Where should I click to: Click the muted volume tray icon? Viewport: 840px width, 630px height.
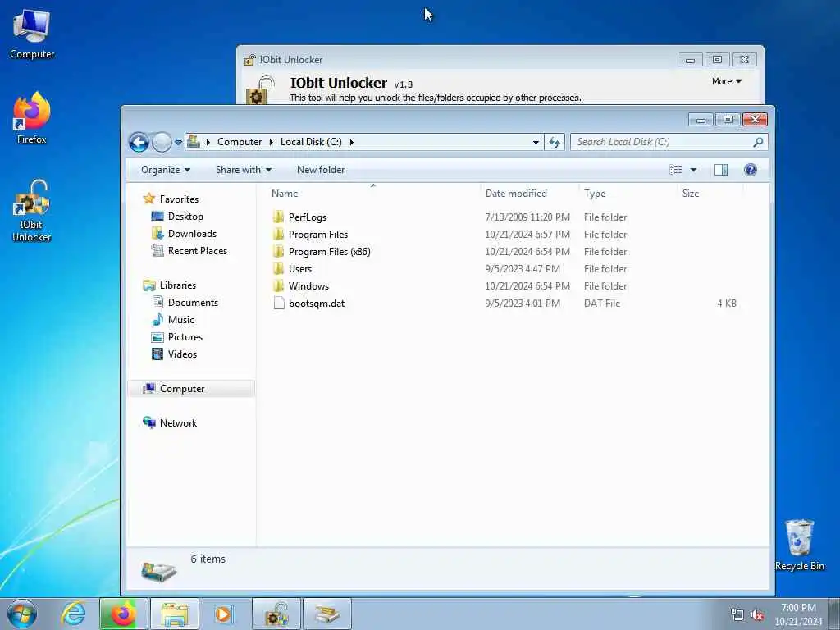(757, 615)
